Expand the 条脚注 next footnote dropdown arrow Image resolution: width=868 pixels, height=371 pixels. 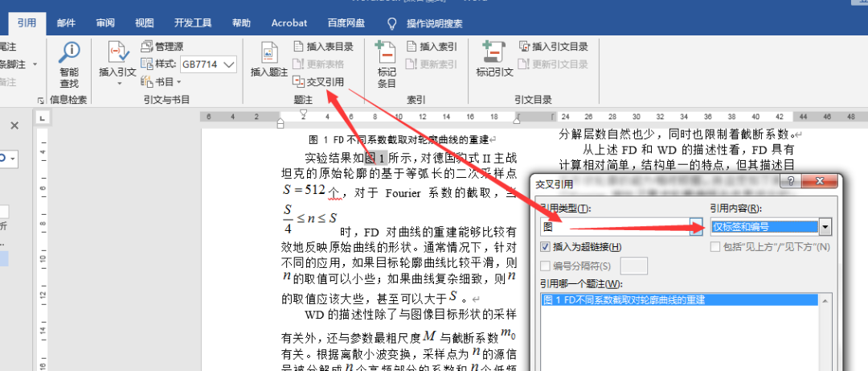[x=35, y=64]
